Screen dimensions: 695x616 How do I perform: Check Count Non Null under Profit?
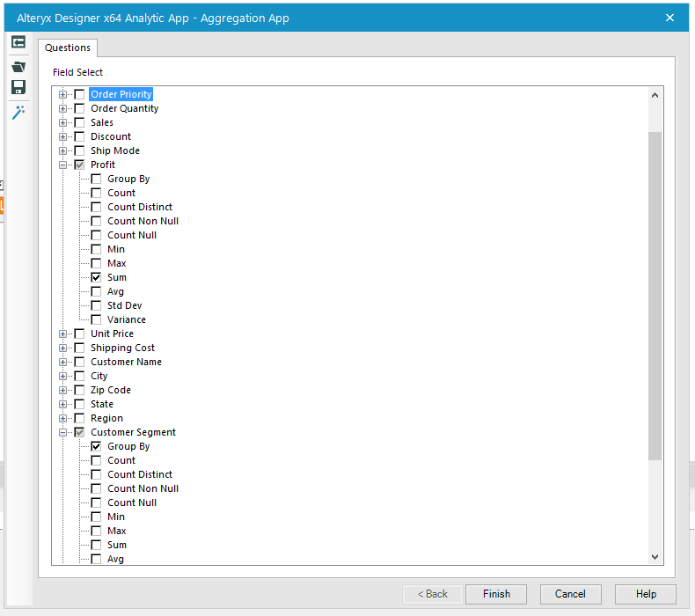96,221
